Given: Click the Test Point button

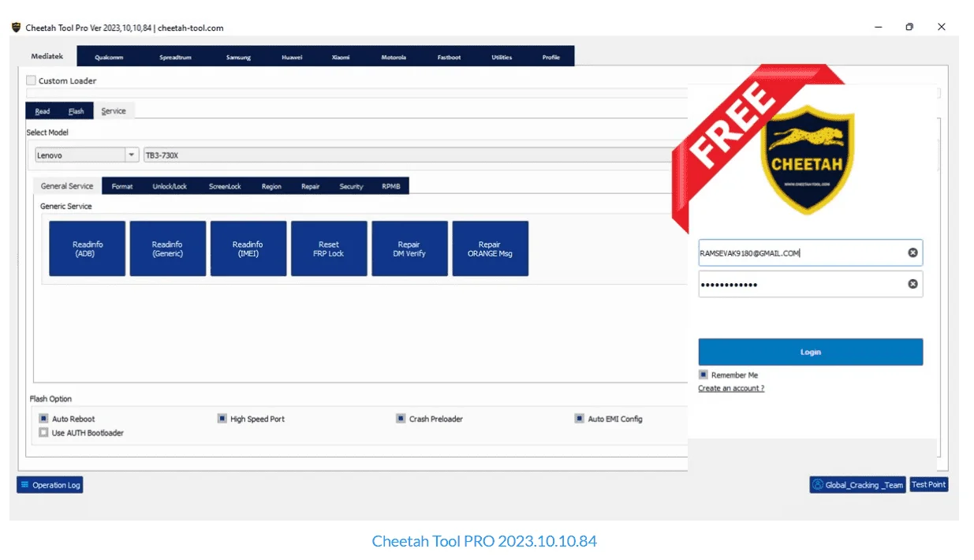Looking at the screenshot, I should point(929,484).
